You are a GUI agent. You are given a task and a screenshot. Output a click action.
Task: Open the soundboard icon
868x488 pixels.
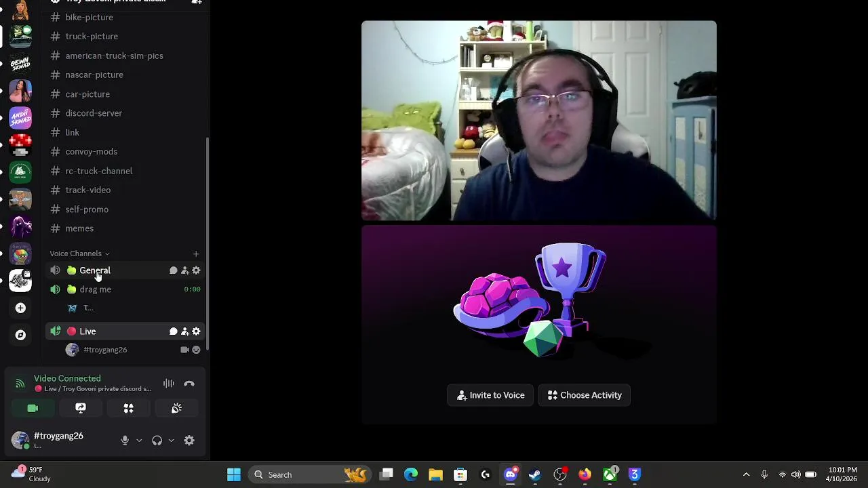[x=176, y=408]
